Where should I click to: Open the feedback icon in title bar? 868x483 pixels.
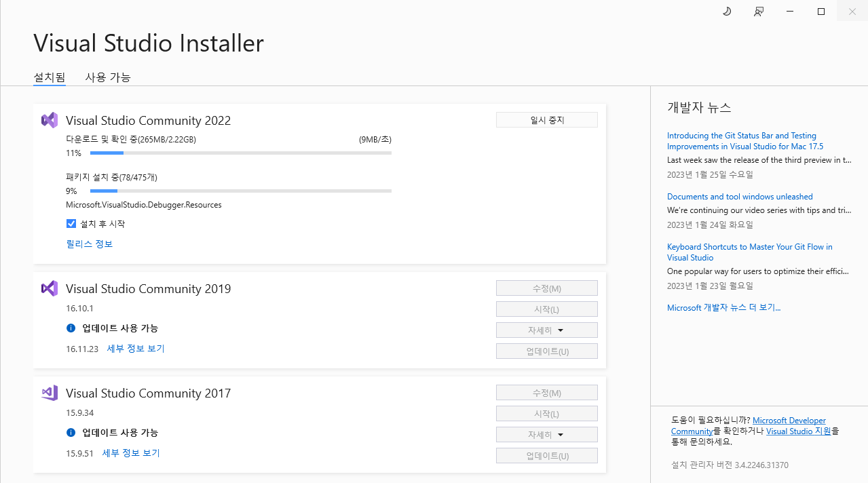point(759,12)
